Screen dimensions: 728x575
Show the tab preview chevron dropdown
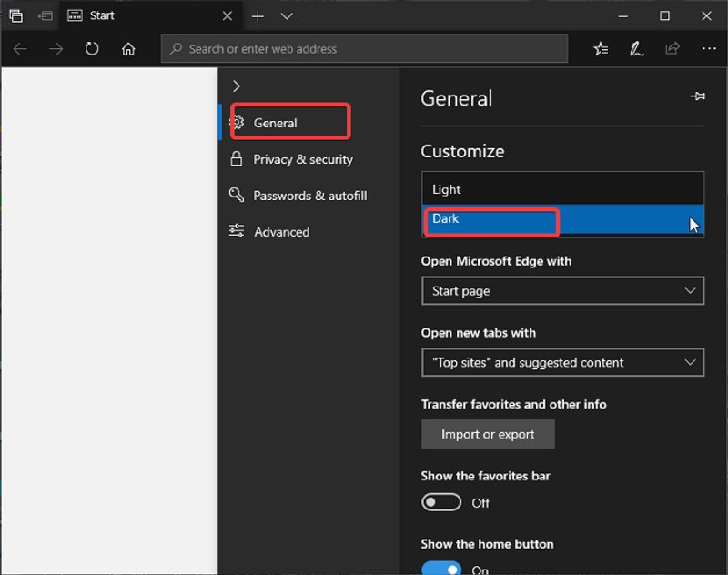coord(287,15)
